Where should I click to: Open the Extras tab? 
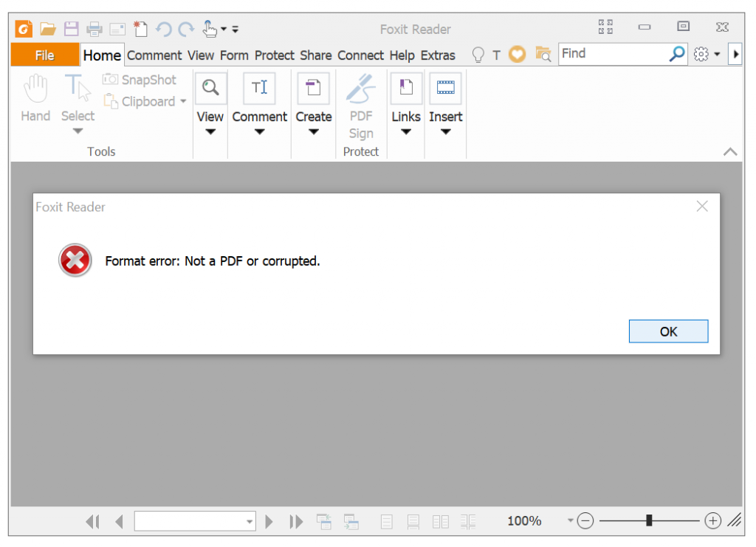tap(438, 55)
